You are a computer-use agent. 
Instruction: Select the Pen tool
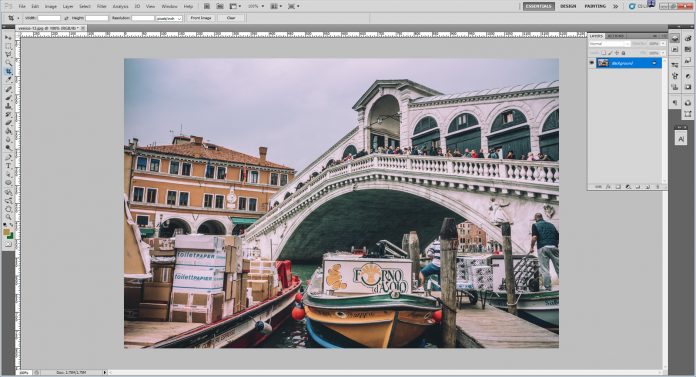click(8, 158)
